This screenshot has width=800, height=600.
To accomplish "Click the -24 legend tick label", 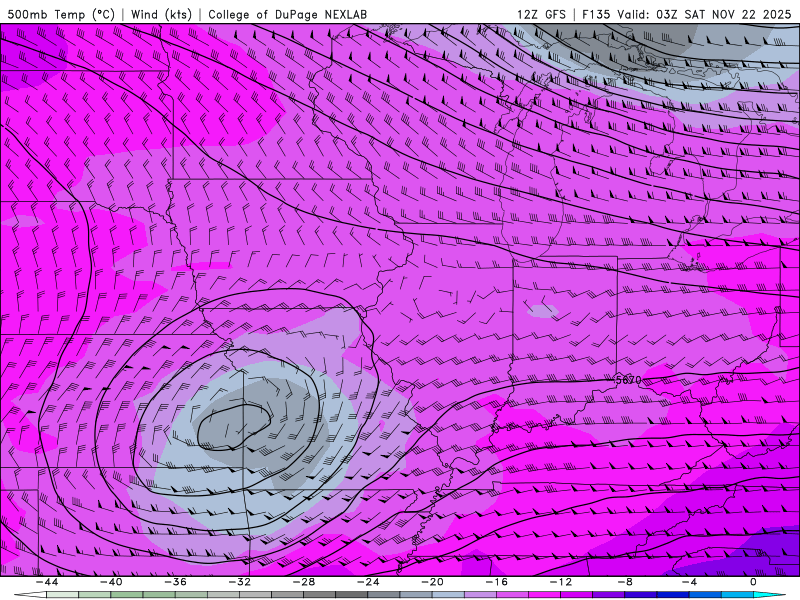I will [x=368, y=582].
